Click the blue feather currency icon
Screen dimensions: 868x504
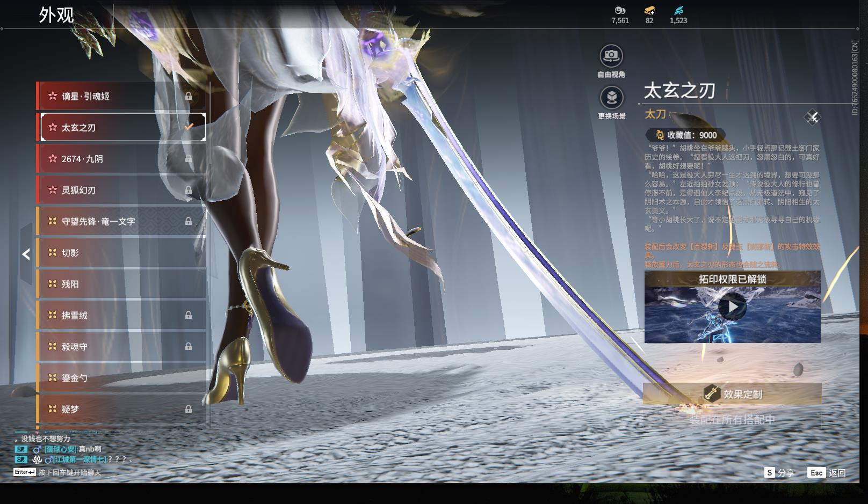pos(678,10)
